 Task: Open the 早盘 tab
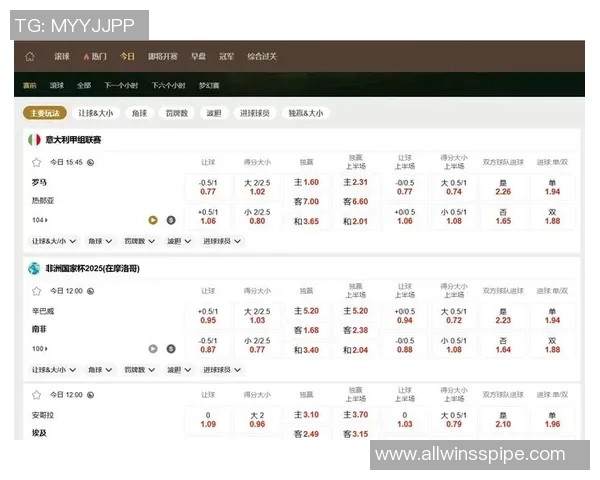[198, 57]
